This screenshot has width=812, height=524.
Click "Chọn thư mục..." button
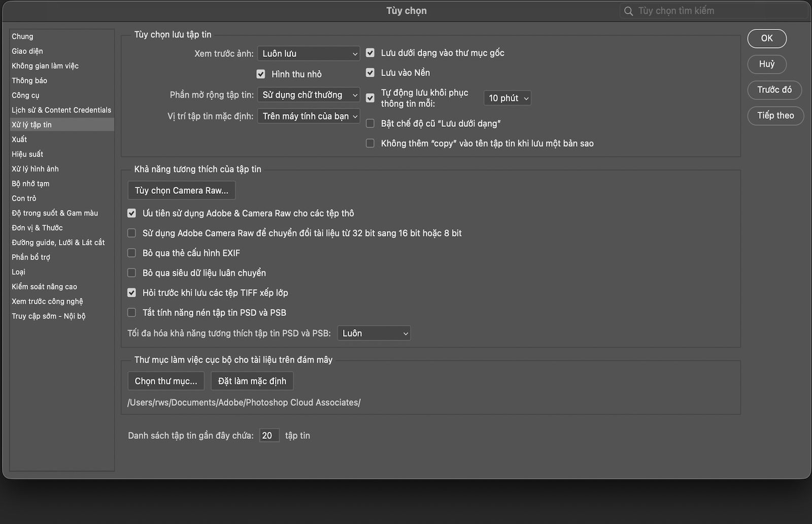click(x=166, y=381)
